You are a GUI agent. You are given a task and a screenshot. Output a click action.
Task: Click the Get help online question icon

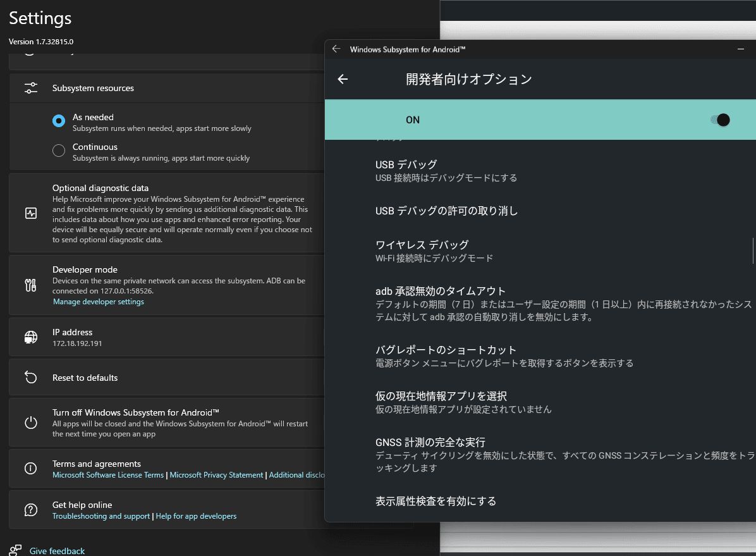coord(31,510)
